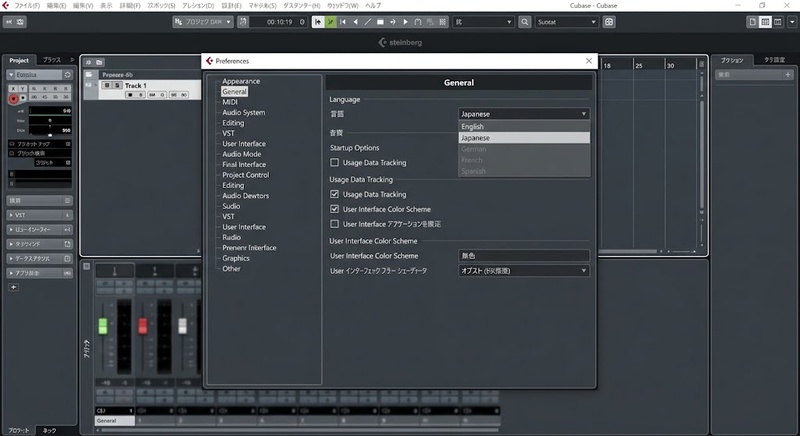Adjust the green mixer channel fader
This screenshot has height=436, width=800.
pos(103,326)
